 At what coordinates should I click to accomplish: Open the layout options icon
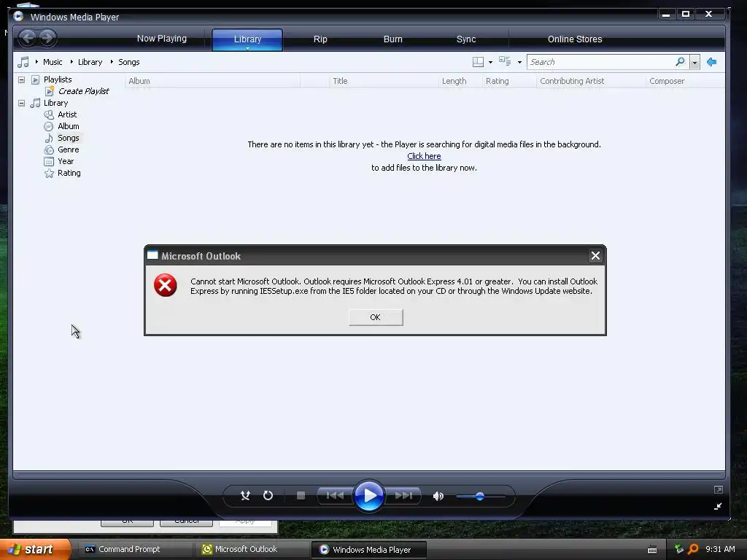[478, 62]
